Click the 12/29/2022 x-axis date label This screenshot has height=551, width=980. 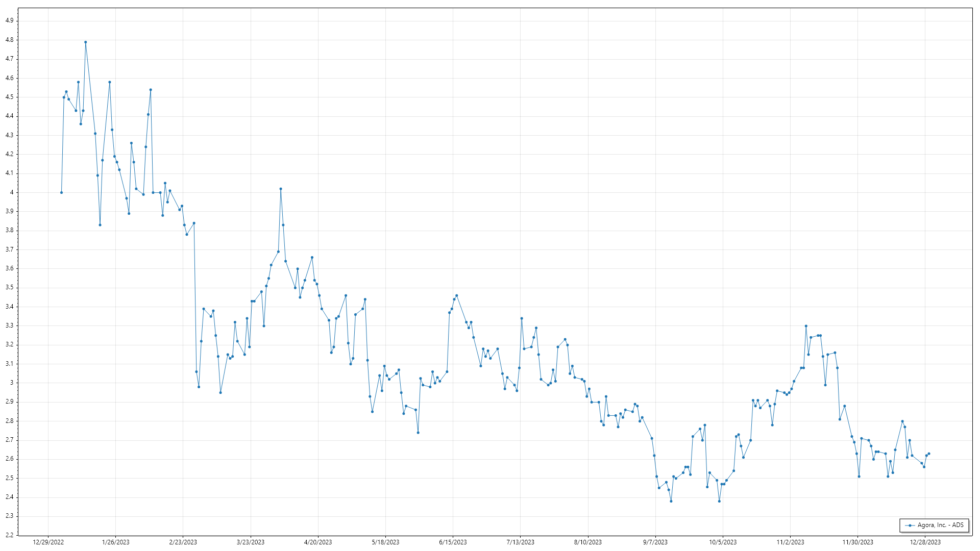click(48, 542)
